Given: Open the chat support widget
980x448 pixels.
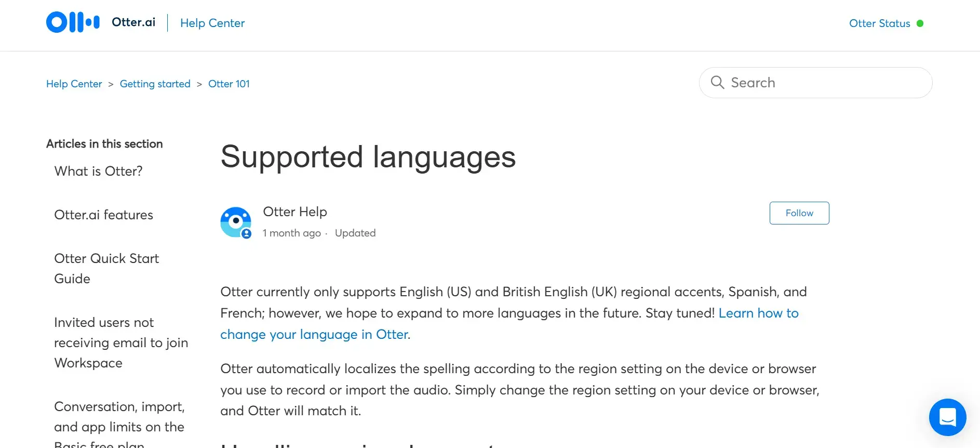Looking at the screenshot, I should pyautogui.click(x=947, y=417).
